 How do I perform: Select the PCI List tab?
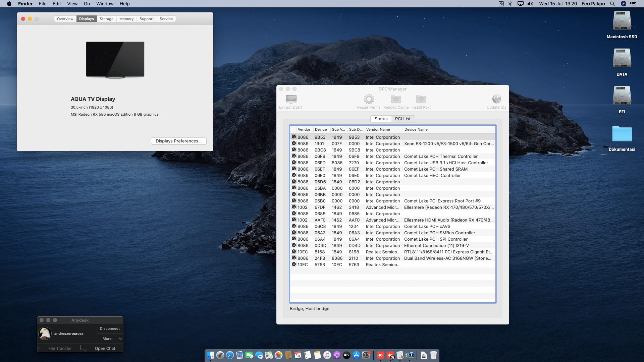click(x=402, y=119)
